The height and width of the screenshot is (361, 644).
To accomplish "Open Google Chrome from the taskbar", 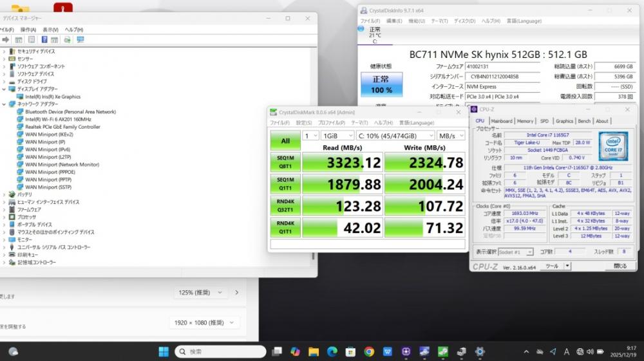I will coord(369,351).
